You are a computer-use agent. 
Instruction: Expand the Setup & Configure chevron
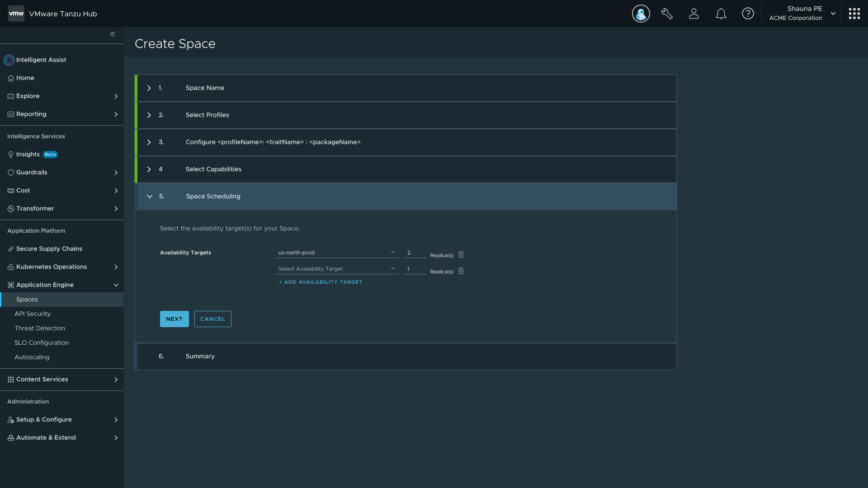point(116,420)
